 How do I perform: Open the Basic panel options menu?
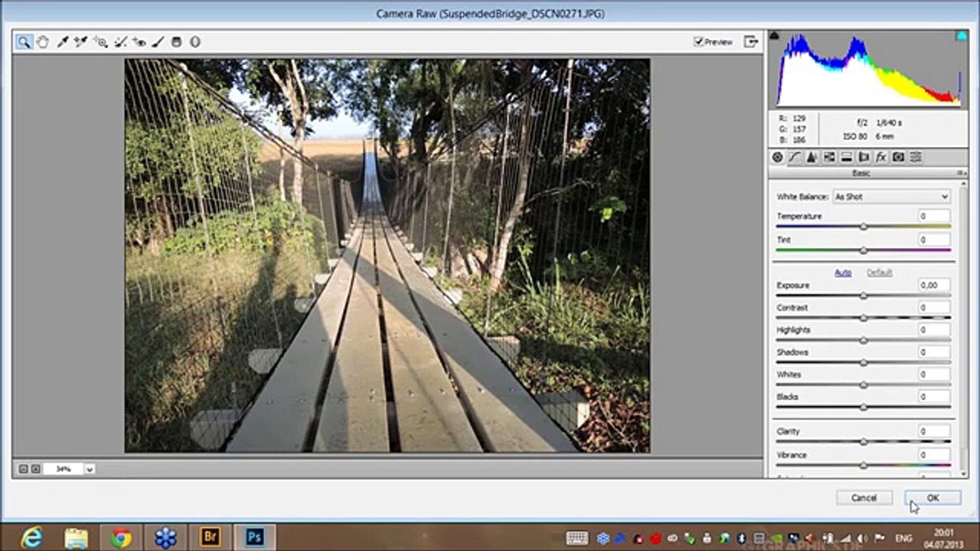pos(963,174)
